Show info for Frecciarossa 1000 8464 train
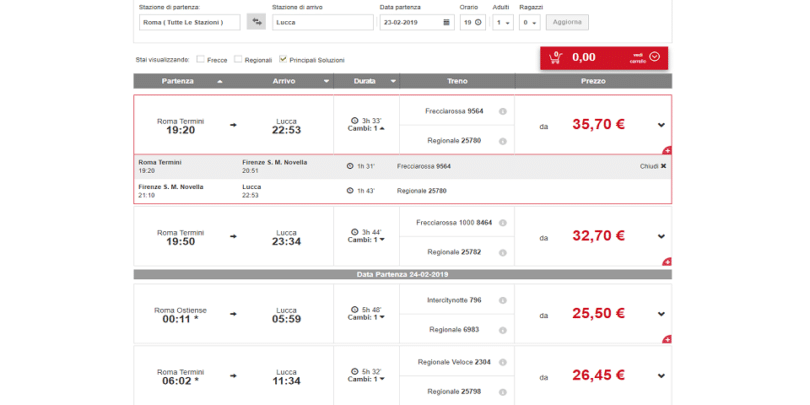This screenshot has width=810, height=405. (502, 223)
